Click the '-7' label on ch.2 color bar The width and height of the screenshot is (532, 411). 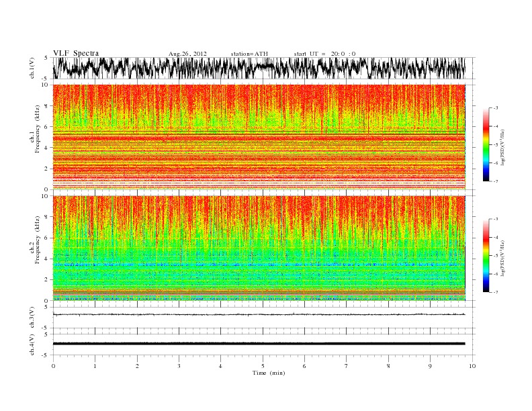pyautogui.click(x=496, y=292)
